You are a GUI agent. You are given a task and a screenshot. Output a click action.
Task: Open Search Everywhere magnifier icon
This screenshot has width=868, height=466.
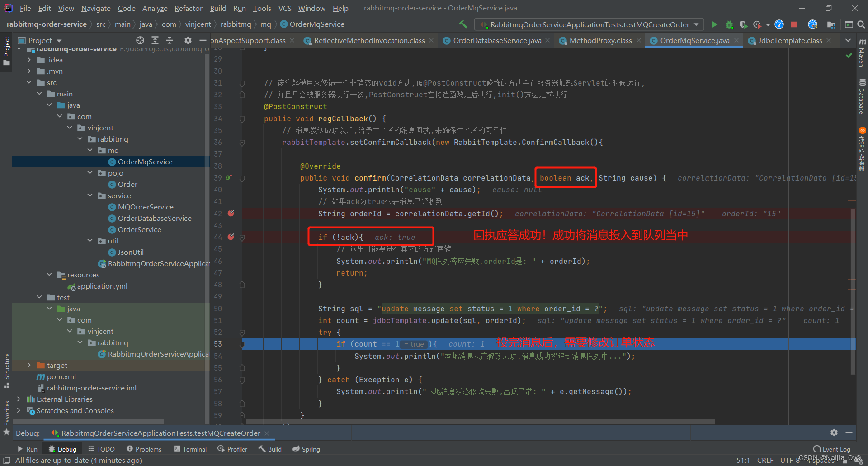pos(861,24)
